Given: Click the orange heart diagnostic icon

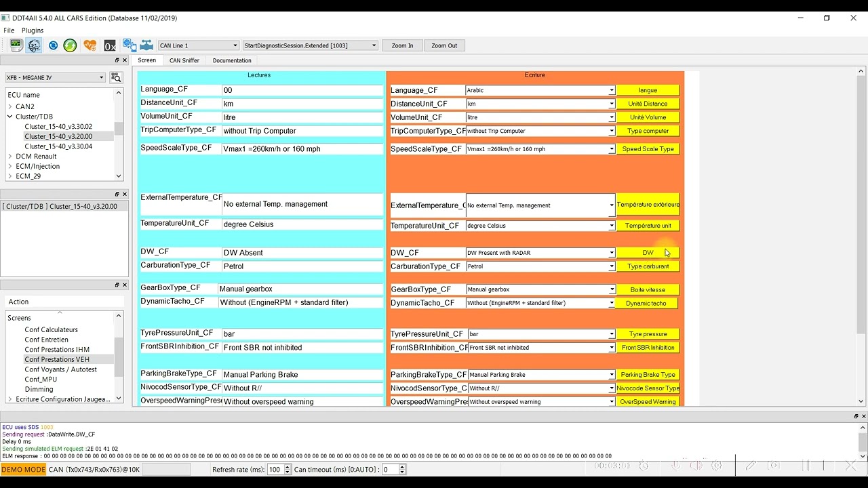Looking at the screenshot, I should 90,45.
